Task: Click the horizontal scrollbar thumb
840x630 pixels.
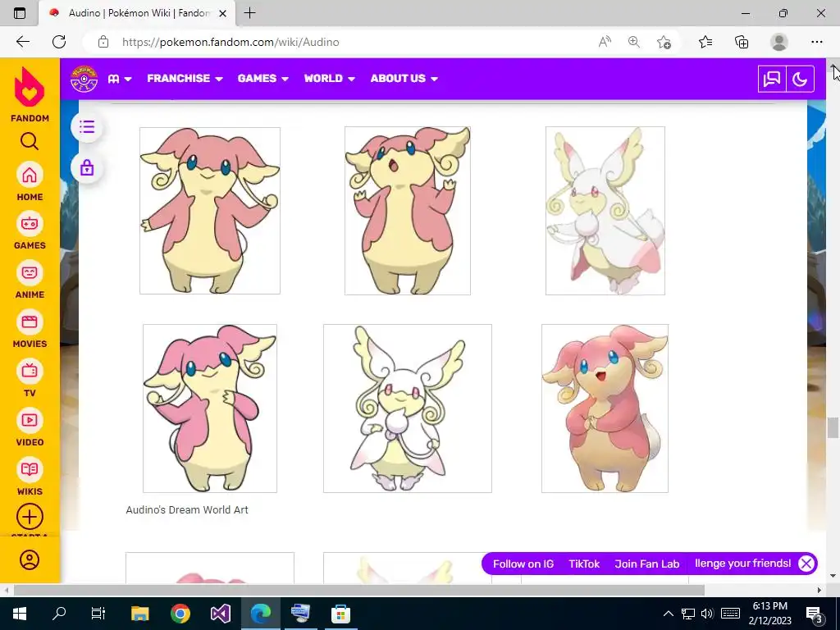Action: [x=359, y=590]
